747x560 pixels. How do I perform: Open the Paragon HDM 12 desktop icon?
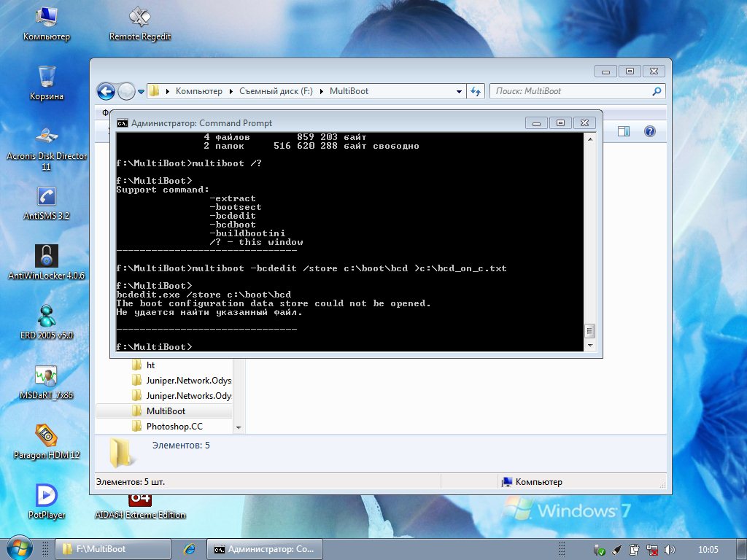(46, 436)
